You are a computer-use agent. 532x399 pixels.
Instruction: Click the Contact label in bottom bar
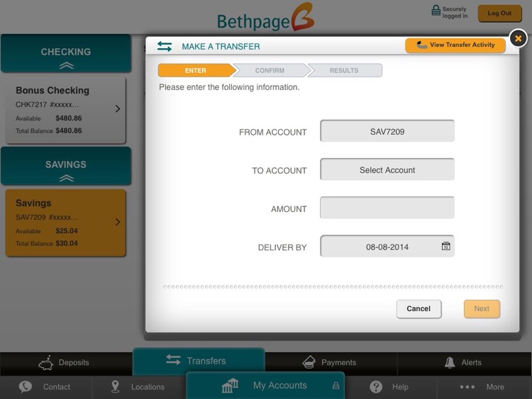coord(56,387)
